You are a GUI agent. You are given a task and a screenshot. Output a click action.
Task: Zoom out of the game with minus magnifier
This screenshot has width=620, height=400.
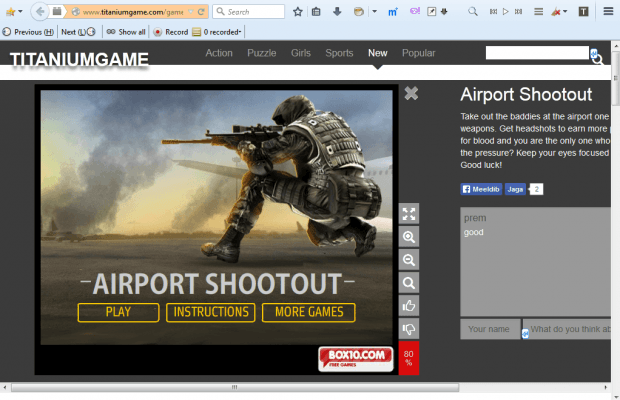pos(409,260)
